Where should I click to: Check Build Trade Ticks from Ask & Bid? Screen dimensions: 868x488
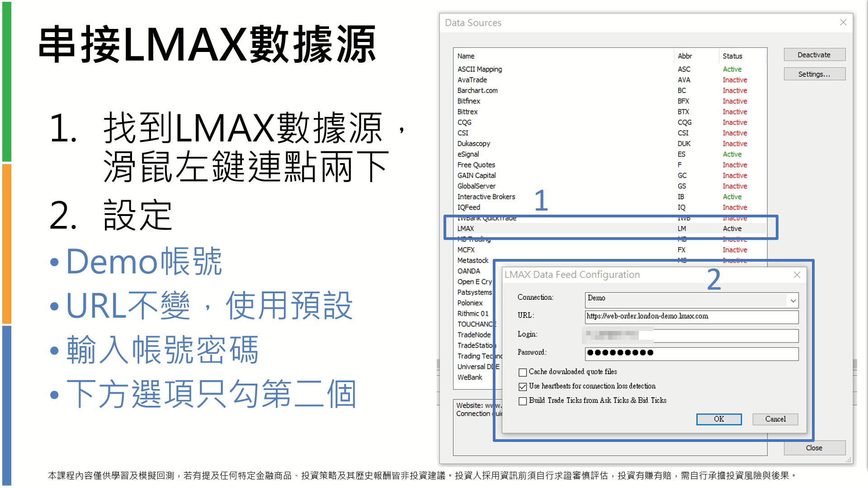[x=523, y=401]
